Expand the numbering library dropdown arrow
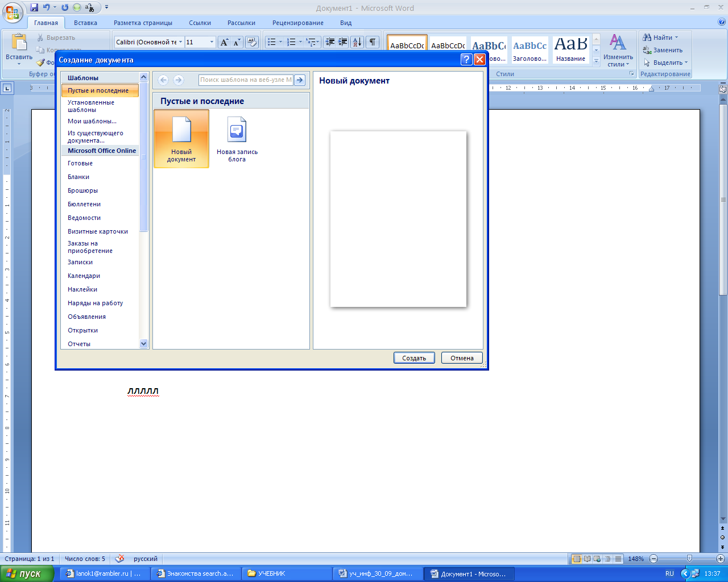This screenshot has height=582, width=728. (300, 42)
